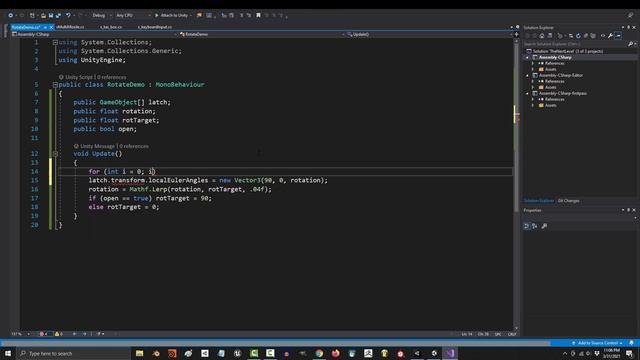Click the '0 references' link above class RotateDemo
Screen dimensions: 640x360
[111, 77]
